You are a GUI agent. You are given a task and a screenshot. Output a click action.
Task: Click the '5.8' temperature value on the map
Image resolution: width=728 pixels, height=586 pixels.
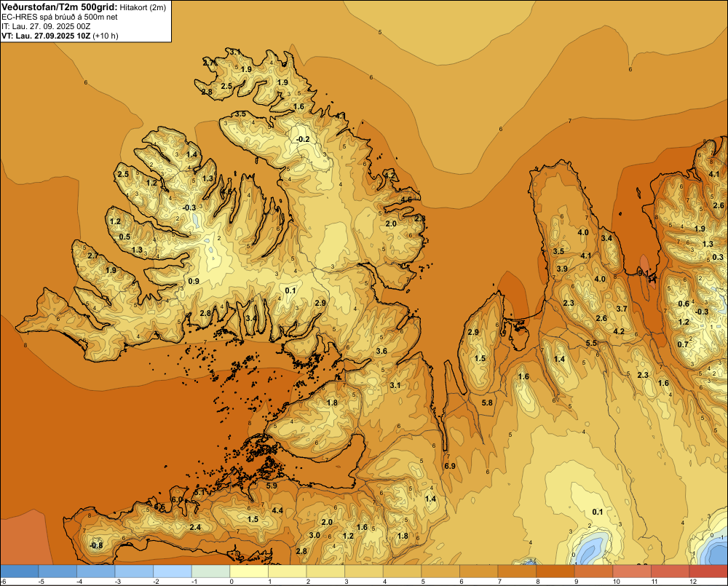[487, 403]
